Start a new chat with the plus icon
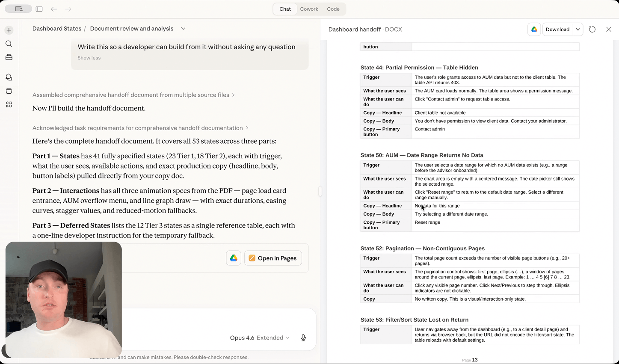619x364 pixels. [x=9, y=30]
